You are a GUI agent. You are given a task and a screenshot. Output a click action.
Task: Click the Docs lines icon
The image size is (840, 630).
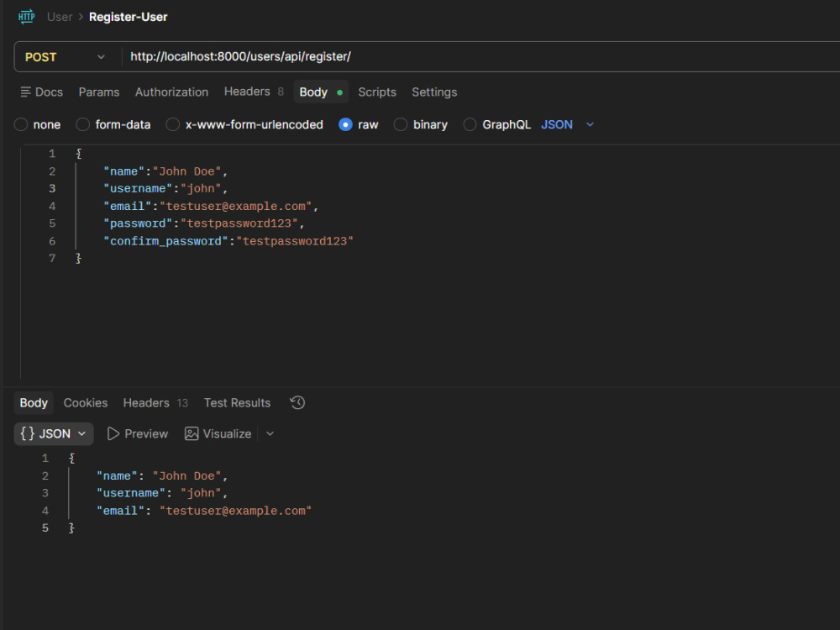(25, 92)
